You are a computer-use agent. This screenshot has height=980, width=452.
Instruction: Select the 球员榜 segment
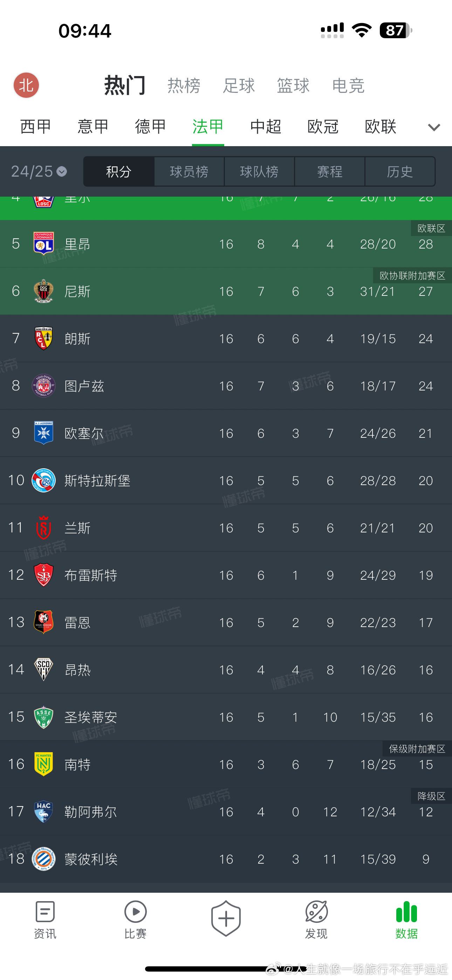(x=189, y=172)
